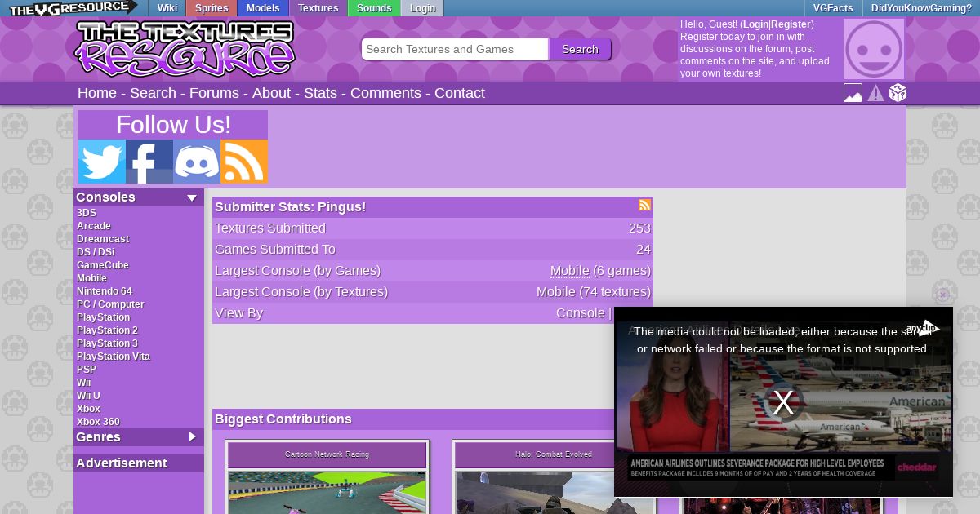
Task: Open the DidYouKnowGaming? link
Action: pyautogui.click(x=921, y=8)
